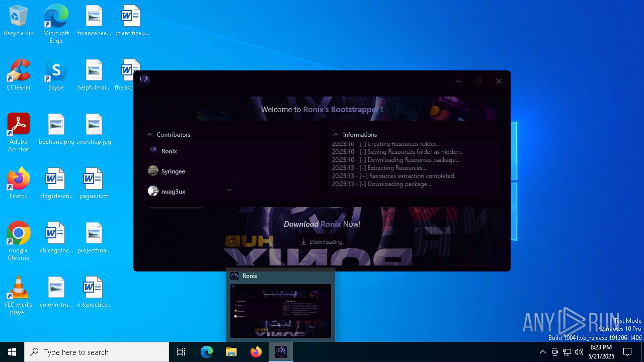Open Adobe Acrobat desktop shortcut
This screenshot has width=644, height=362.
click(x=19, y=133)
